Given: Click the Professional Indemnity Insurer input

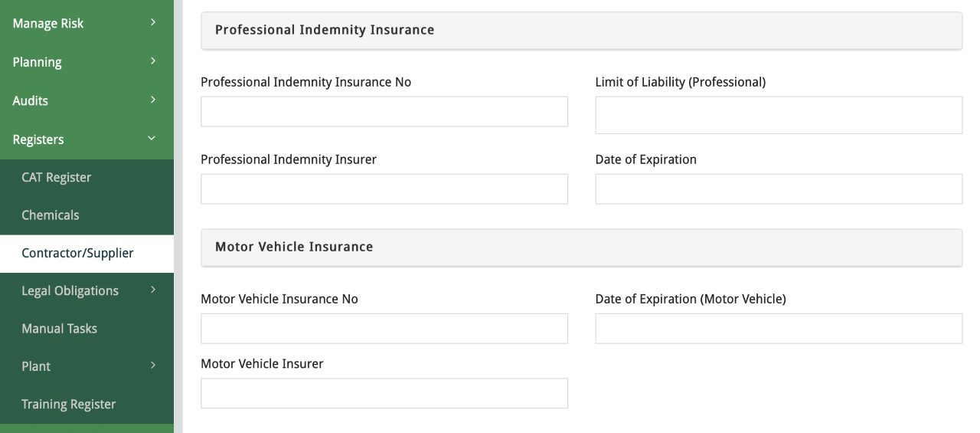Looking at the screenshot, I should point(384,189).
